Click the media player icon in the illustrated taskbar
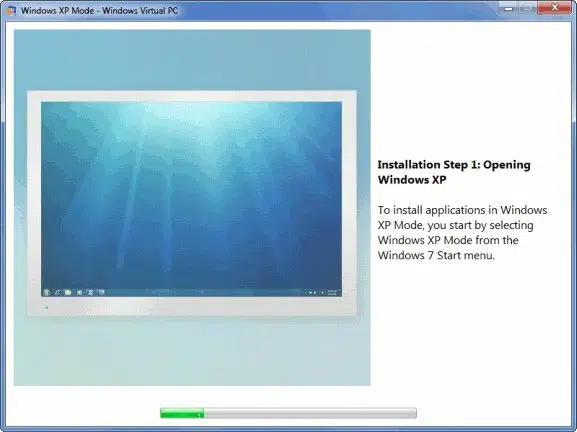Screen dimensions: 577x432 (x=79, y=293)
